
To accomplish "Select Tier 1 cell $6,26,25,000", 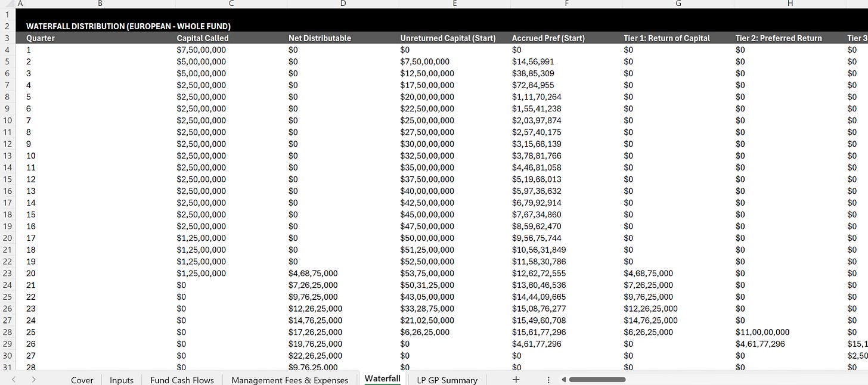I will coord(648,332).
